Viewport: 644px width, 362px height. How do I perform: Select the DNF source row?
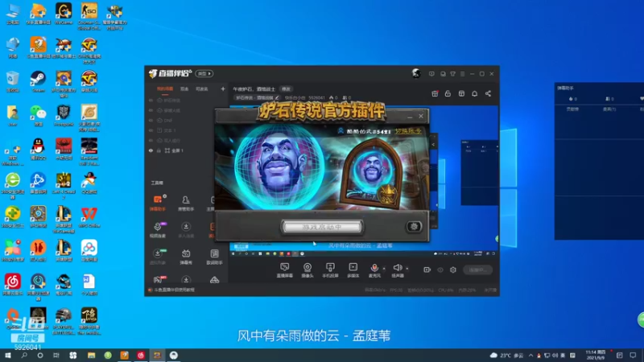tap(187, 120)
